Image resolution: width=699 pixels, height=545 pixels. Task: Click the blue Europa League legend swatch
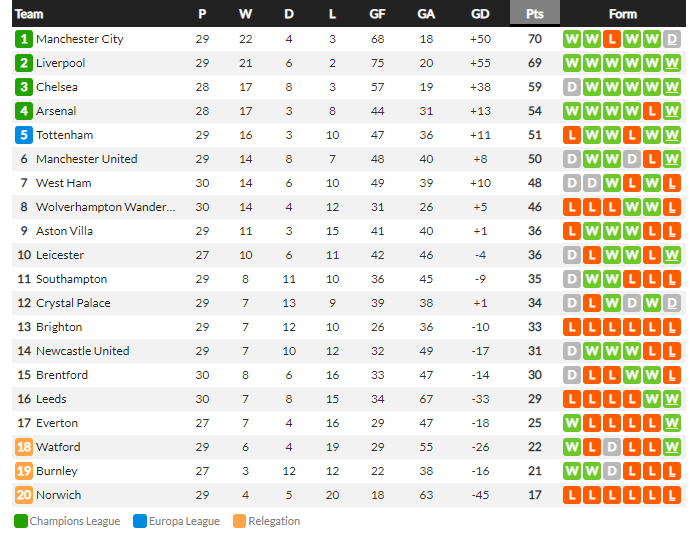pyautogui.click(x=140, y=521)
